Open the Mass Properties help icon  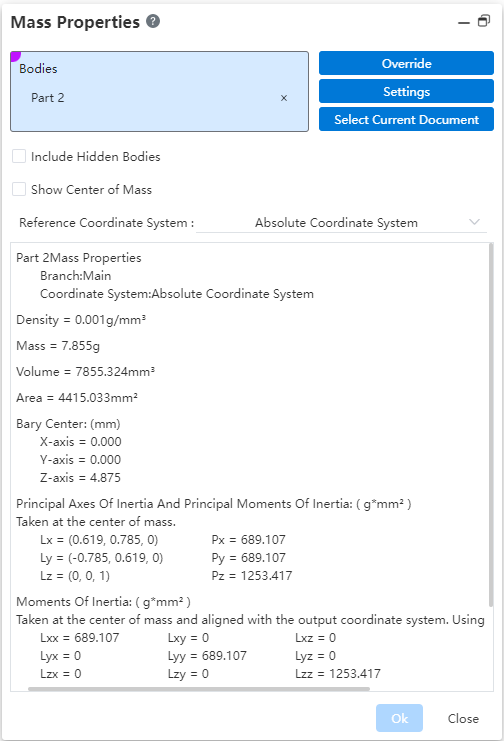153,21
